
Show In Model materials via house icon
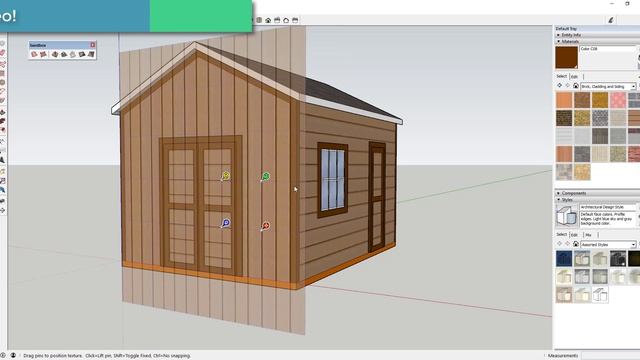576,86
